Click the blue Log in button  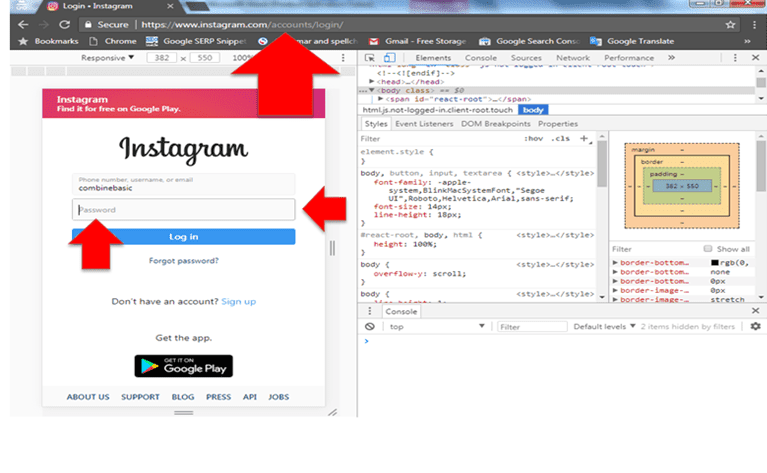pyautogui.click(x=183, y=237)
